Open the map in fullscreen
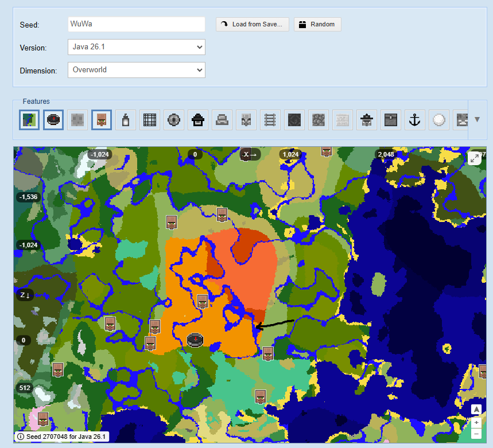The image size is (493, 448). click(x=475, y=159)
